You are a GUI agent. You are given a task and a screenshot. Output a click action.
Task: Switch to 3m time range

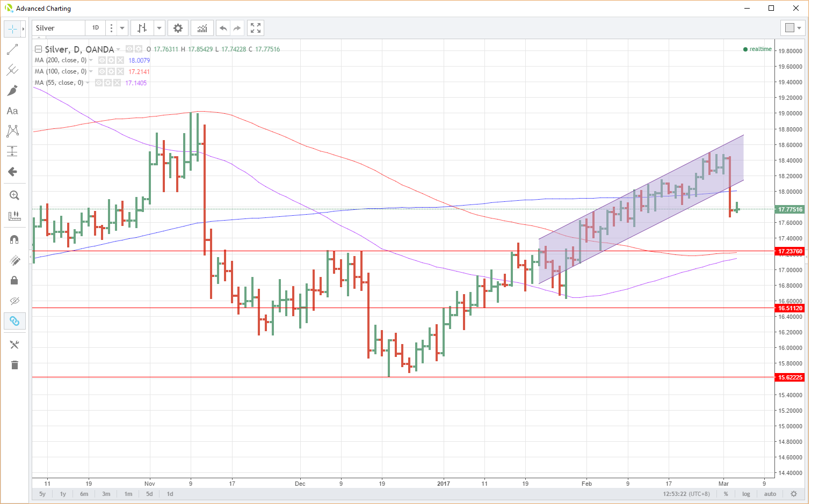[x=106, y=494]
